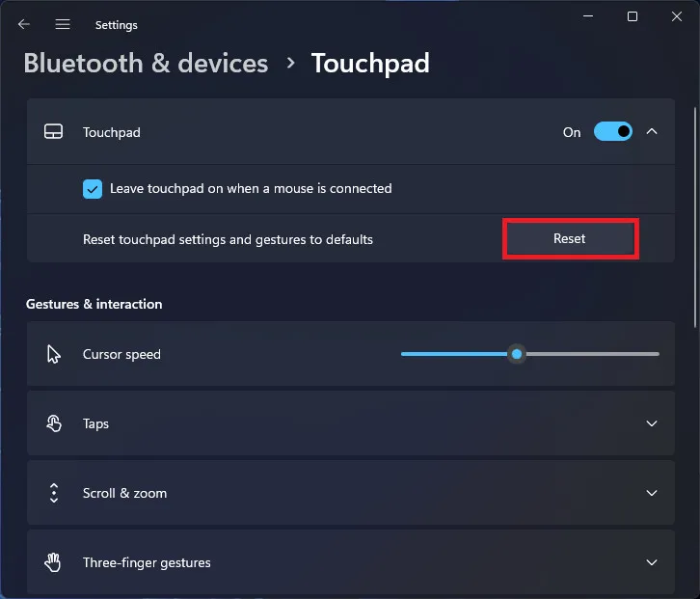Open the hamburger navigation menu
700x599 pixels.
[x=63, y=24]
